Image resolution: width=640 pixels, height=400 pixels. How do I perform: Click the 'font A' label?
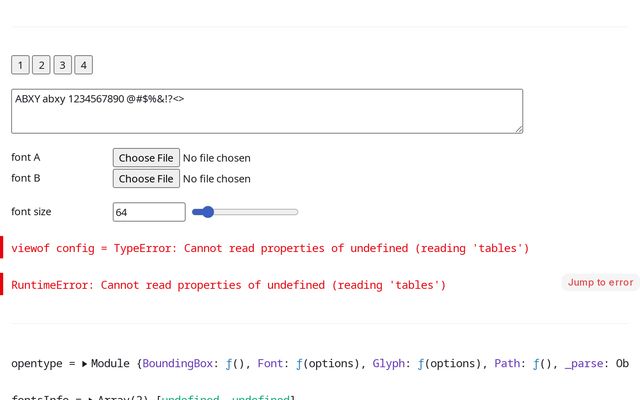click(x=26, y=157)
